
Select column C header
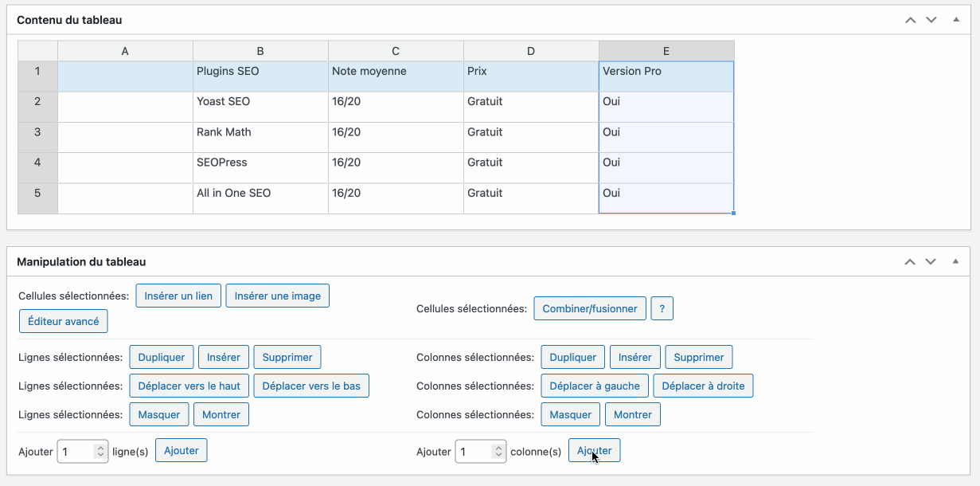[396, 51]
